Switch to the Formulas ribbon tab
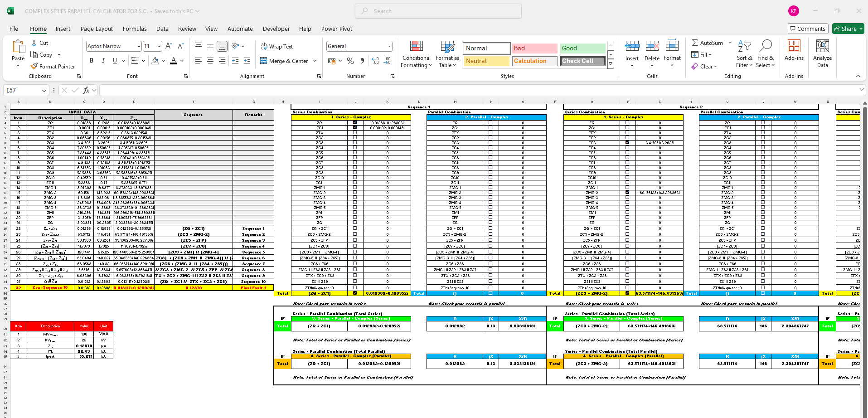 (x=134, y=29)
